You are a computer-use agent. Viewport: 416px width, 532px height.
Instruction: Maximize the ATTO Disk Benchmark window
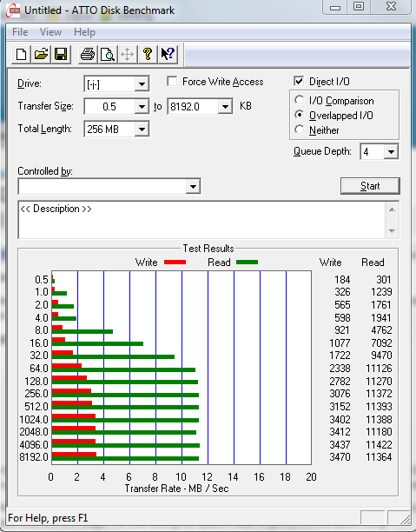click(359, 7)
